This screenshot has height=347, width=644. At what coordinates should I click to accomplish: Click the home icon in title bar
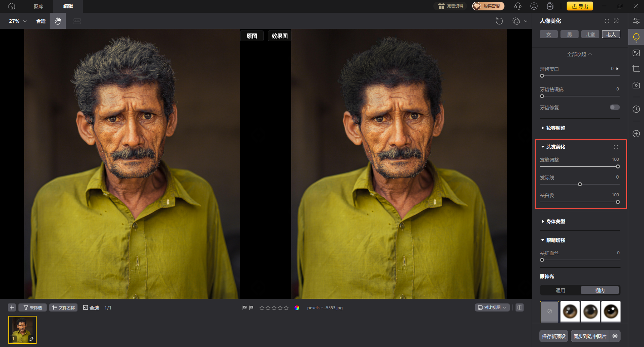click(12, 6)
